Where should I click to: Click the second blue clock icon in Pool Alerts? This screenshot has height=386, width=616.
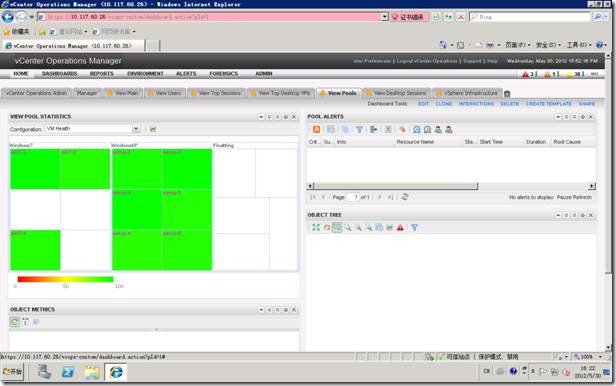tap(427, 129)
